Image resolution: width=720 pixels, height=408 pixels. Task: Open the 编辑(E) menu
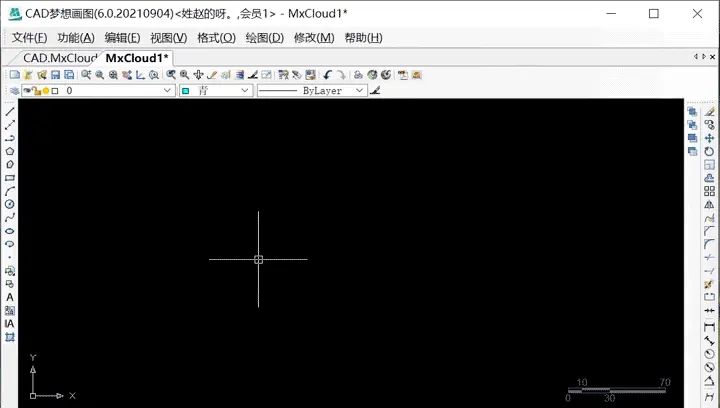pos(122,38)
